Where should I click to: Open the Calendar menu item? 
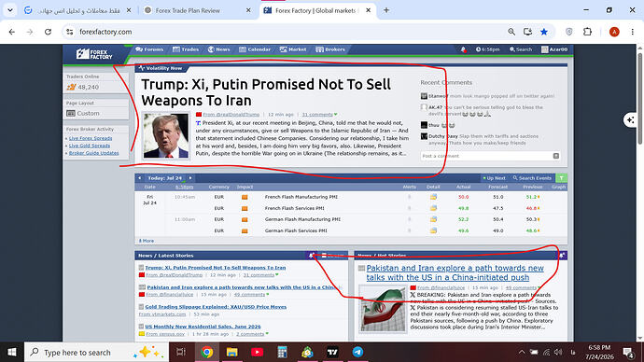255,49
